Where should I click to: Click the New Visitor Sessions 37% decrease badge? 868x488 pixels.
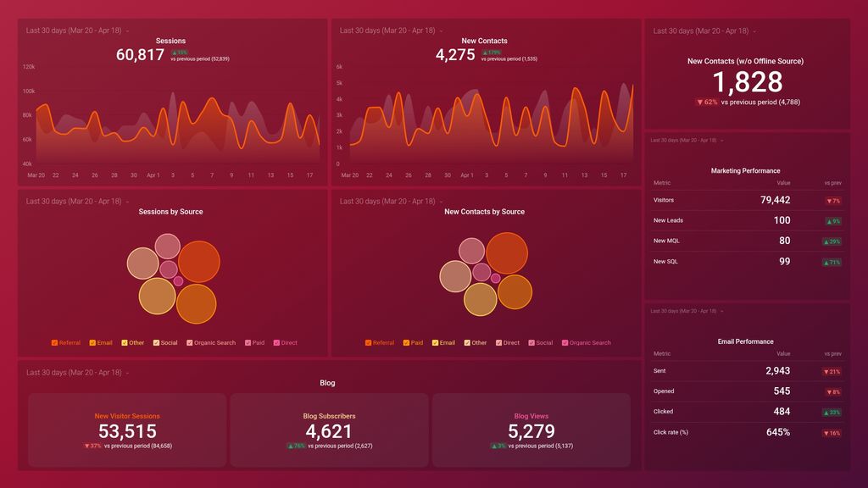pos(92,446)
